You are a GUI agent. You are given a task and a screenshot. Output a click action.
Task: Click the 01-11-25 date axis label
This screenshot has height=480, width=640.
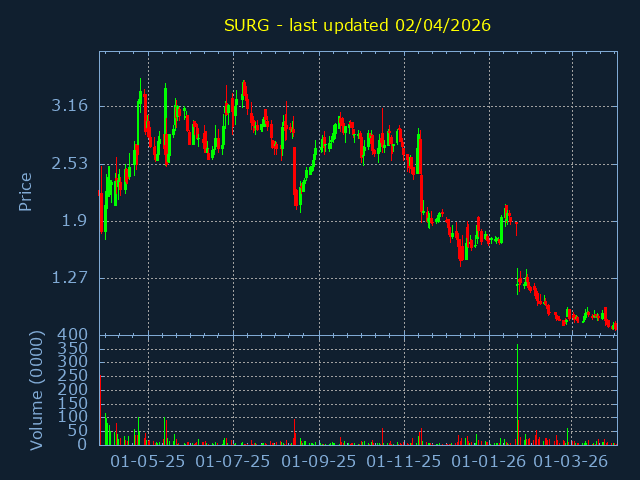[x=404, y=462]
